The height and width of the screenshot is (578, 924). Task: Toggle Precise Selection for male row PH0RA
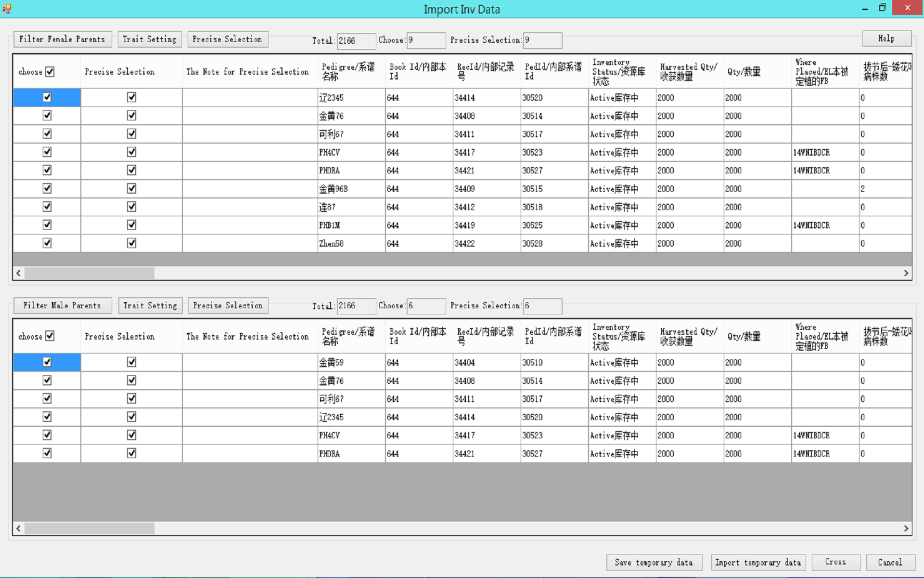(131, 454)
